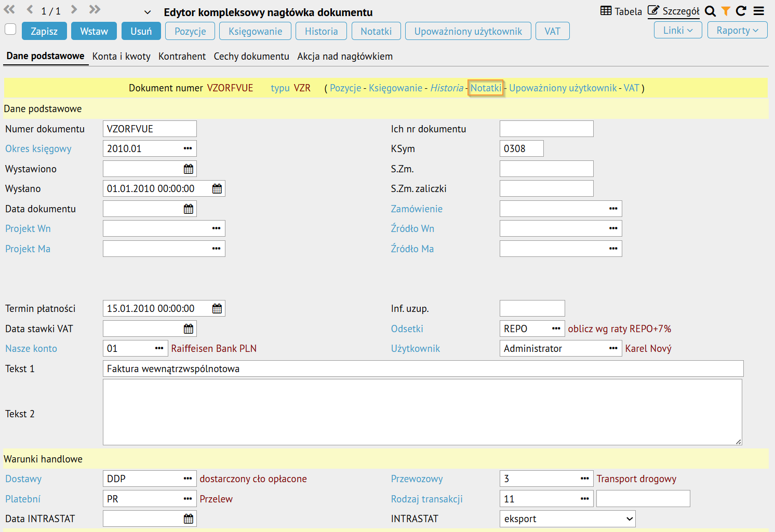The width and height of the screenshot is (775, 532).
Task: Open calendar picker for Wystawiono
Action: 189,169
